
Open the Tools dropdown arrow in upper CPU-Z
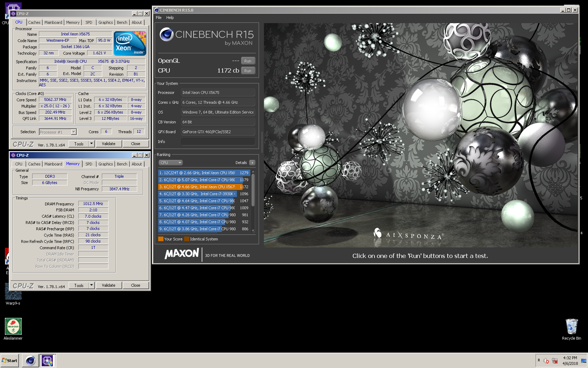coord(91,144)
